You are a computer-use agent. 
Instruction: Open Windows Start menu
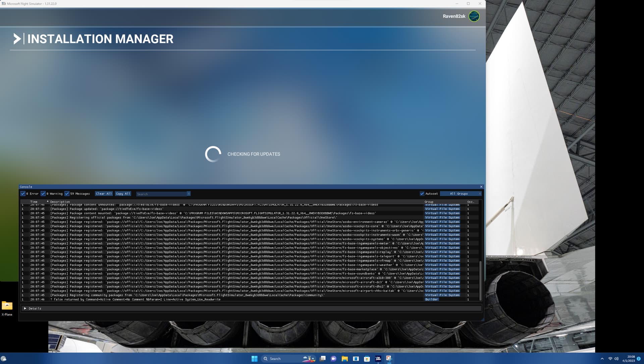[x=254, y=359]
